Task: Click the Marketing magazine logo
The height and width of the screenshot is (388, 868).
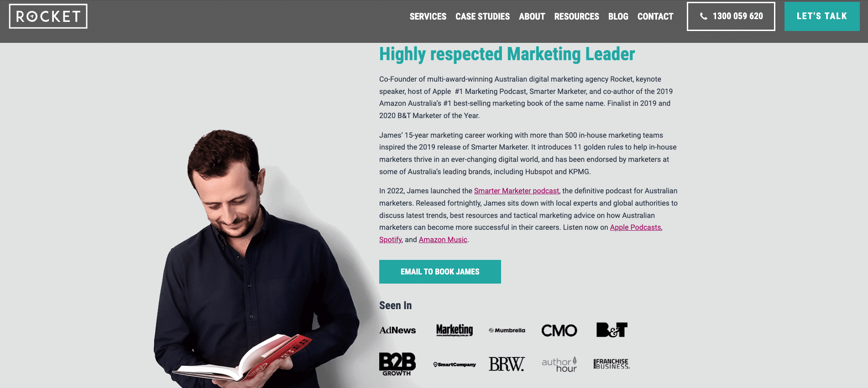Action: pos(455,330)
